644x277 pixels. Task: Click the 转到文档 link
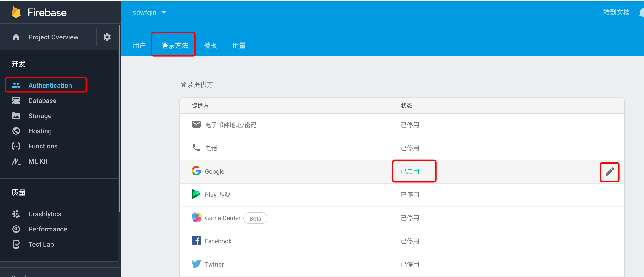click(616, 13)
